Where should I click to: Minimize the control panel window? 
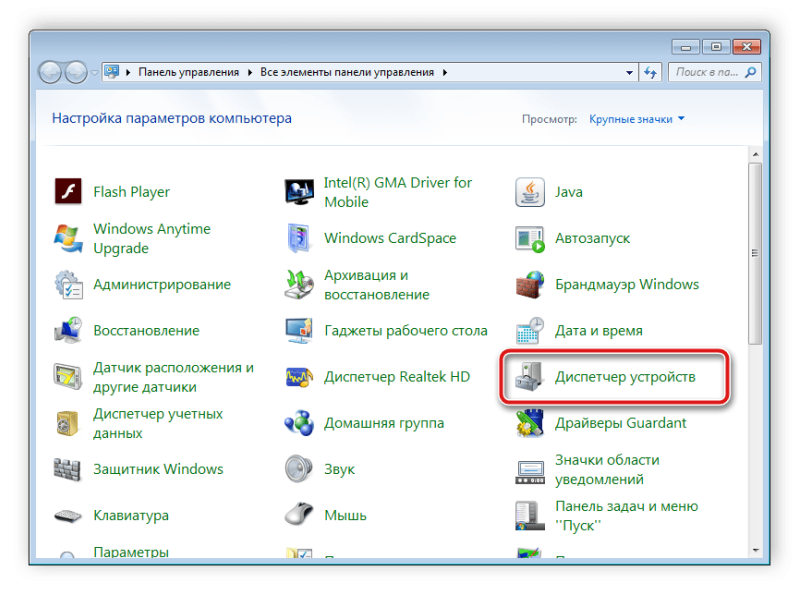[686, 47]
